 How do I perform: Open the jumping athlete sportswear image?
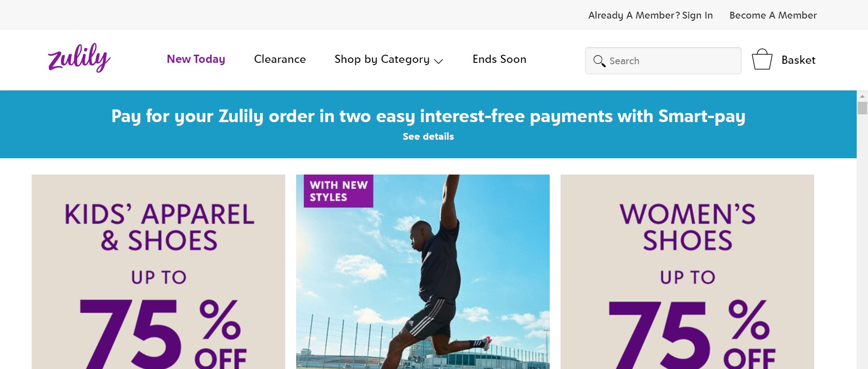point(423,272)
